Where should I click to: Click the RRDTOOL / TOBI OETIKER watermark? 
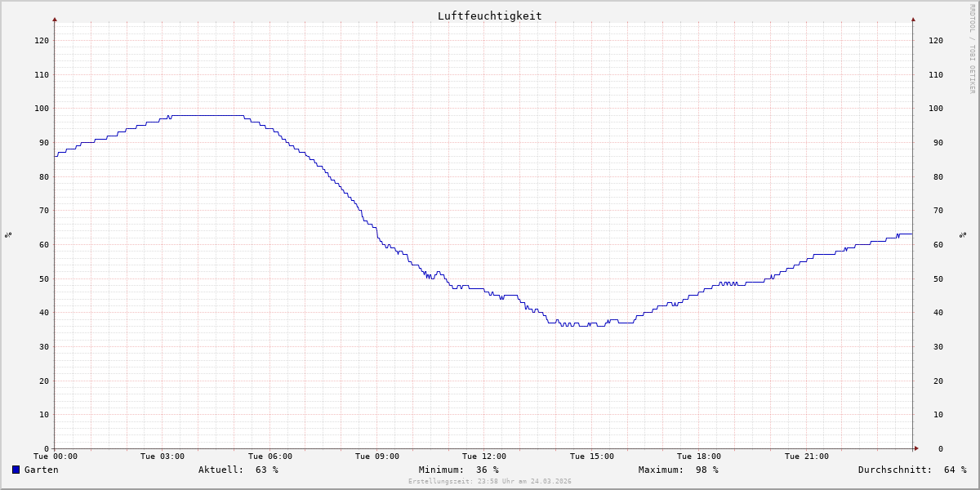(x=972, y=49)
